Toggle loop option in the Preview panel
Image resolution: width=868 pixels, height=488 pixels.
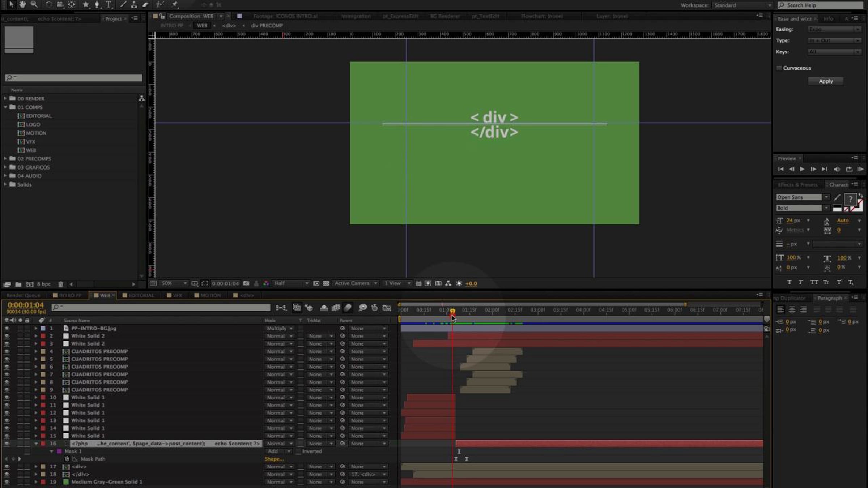click(849, 169)
